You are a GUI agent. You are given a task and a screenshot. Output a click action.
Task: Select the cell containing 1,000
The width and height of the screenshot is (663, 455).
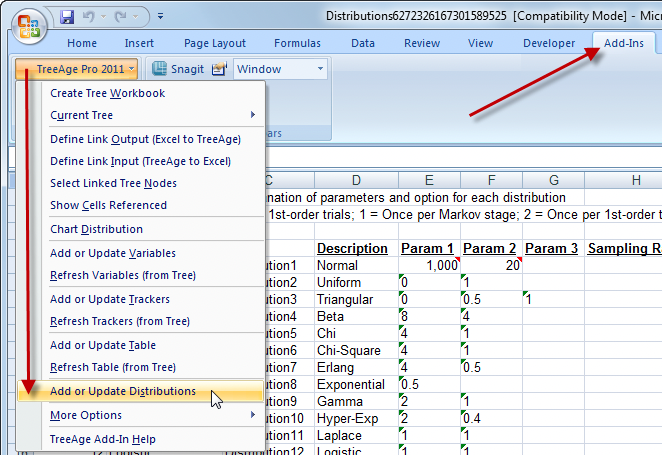tap(429, 266)
